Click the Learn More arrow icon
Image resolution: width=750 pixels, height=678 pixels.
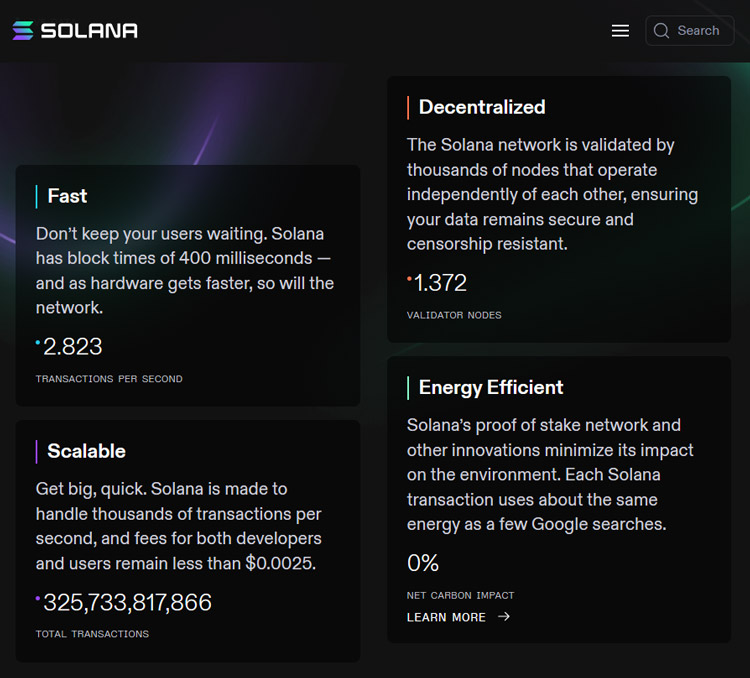tap(504, 617)
